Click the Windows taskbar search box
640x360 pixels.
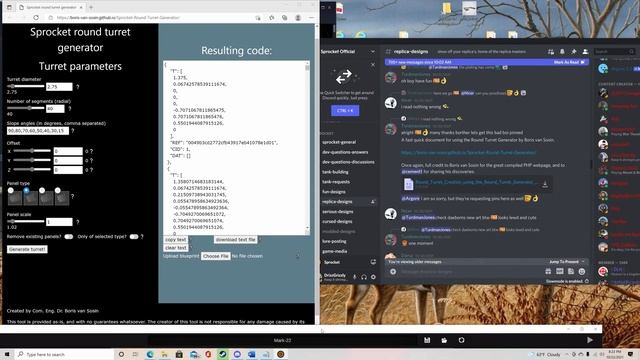coord(65,354)
